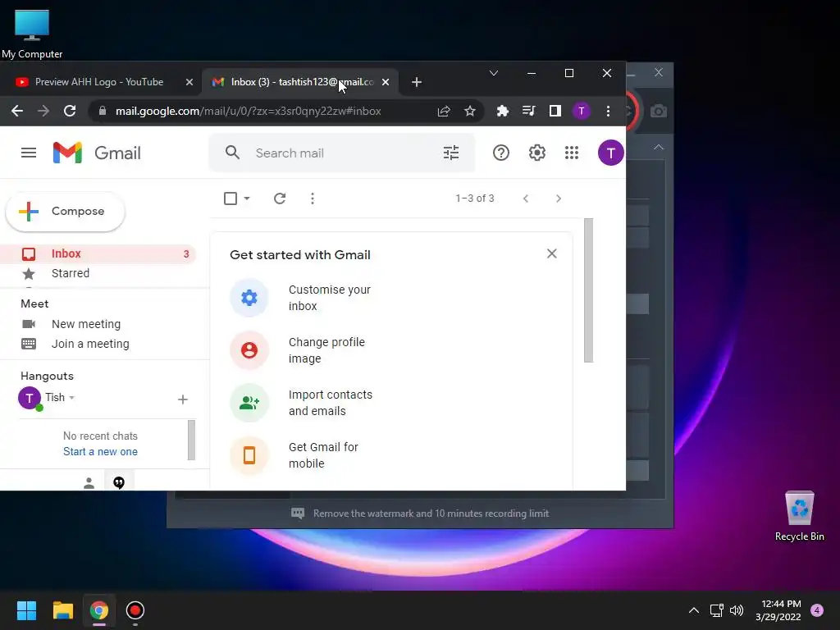Open search options filter icon
840x630 pixels.
(x=451, y=153)
